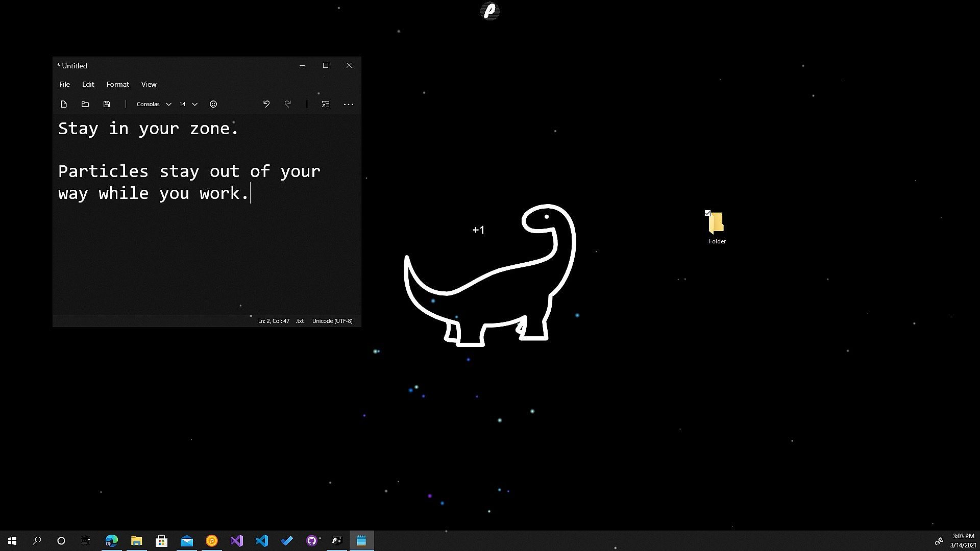
Task: Expand the Consolas font dropdown
Action: [154, 104]
